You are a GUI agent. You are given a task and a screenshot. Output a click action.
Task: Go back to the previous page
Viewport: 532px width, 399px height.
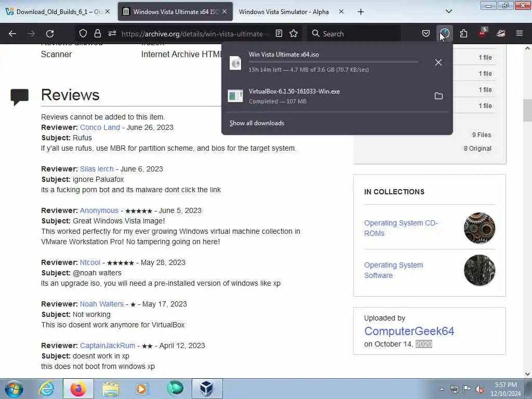(x=12, y=34)
